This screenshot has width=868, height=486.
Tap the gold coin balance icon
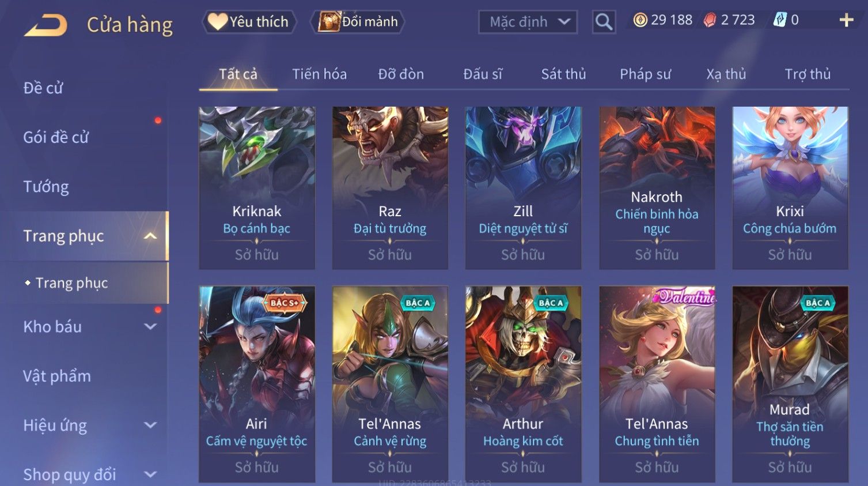pos(640,20)
